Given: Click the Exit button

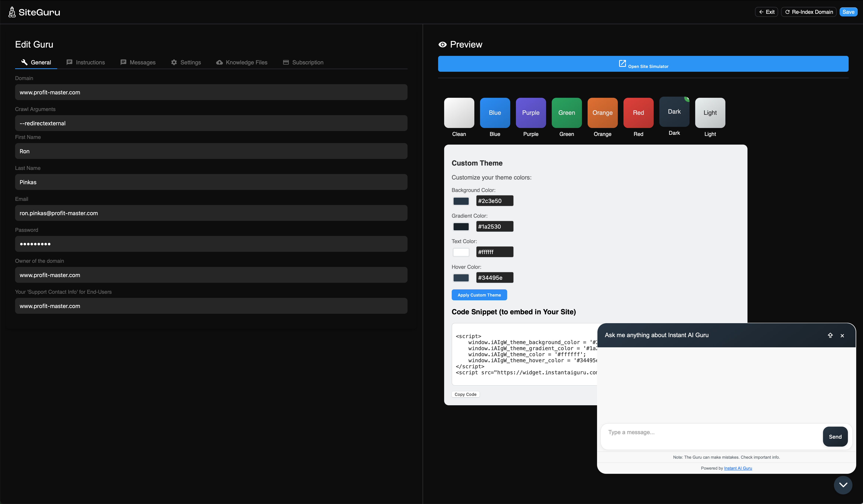Looking at the screenshot, I should (x=766, y=12).
